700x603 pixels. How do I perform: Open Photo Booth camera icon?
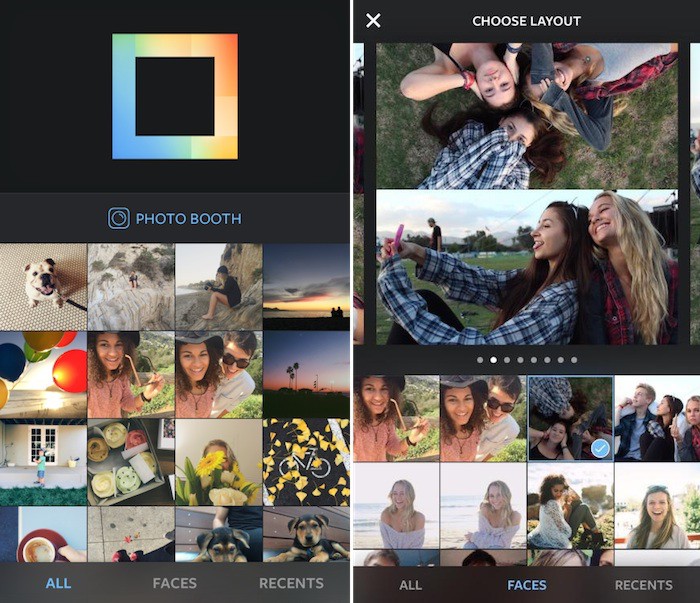click(x=119, y=218)
